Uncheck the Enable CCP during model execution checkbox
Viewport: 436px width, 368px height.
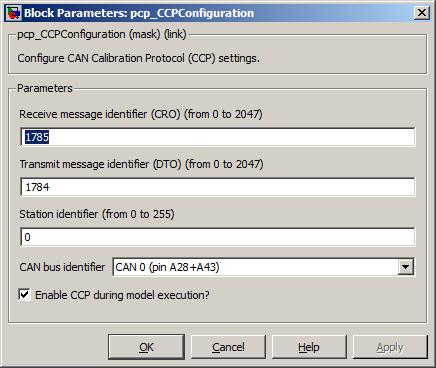coord(24,295)
